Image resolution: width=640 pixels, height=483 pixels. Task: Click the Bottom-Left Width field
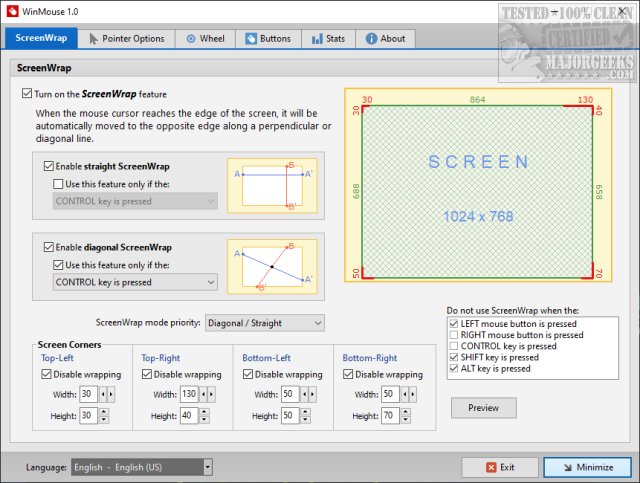290,394
